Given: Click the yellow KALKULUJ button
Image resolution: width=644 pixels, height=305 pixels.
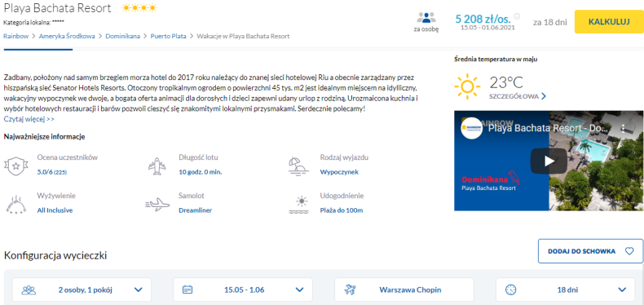Looking at the screenshot, I should (x=609, y=22).
